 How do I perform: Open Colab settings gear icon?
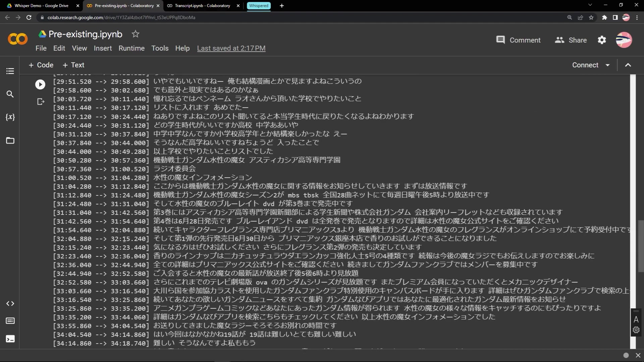pos(602,40)
